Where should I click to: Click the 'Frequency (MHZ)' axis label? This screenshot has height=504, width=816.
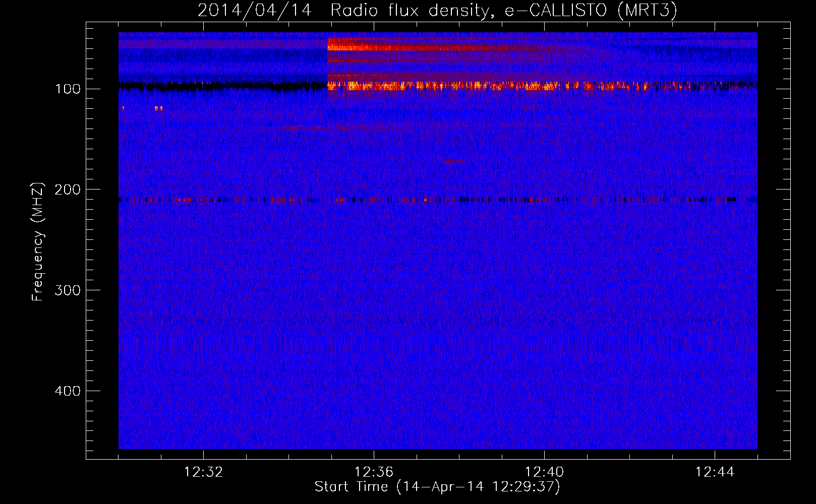tap(38, 241)
